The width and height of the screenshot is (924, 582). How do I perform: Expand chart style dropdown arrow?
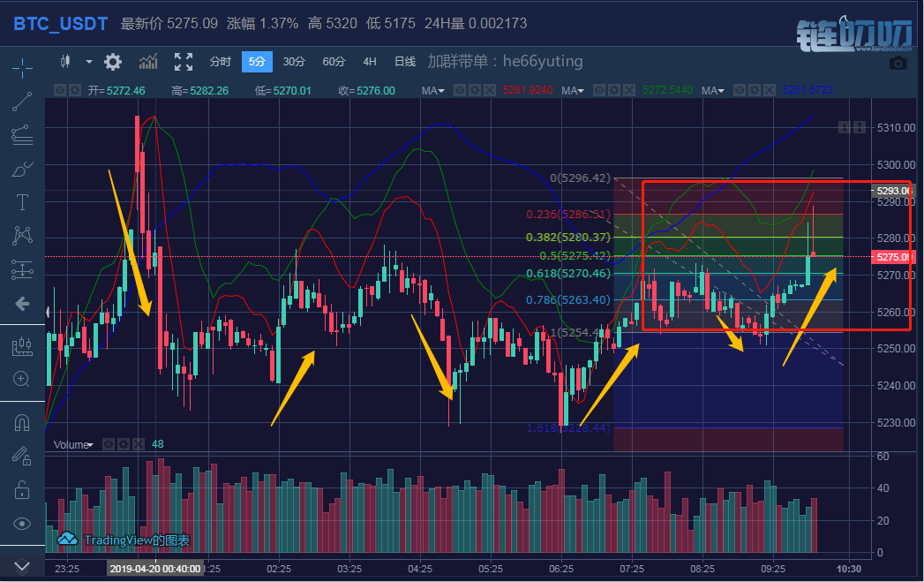coord(89,61)
